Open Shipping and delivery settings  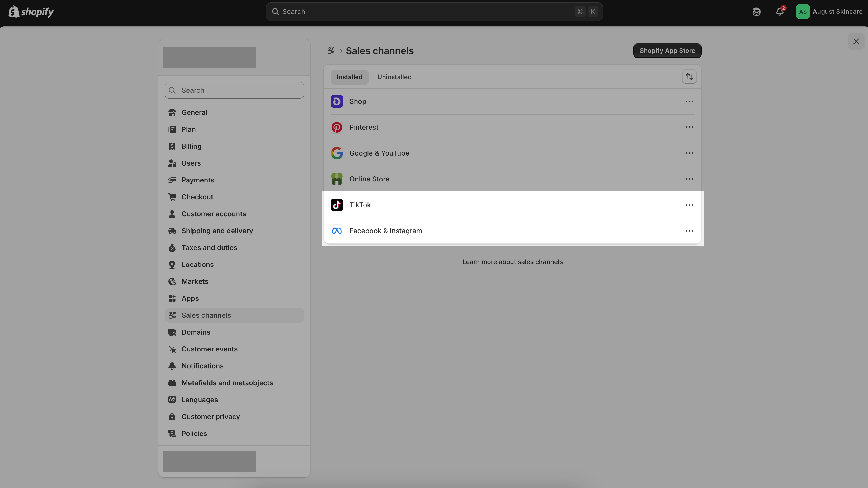pos(234,231)
